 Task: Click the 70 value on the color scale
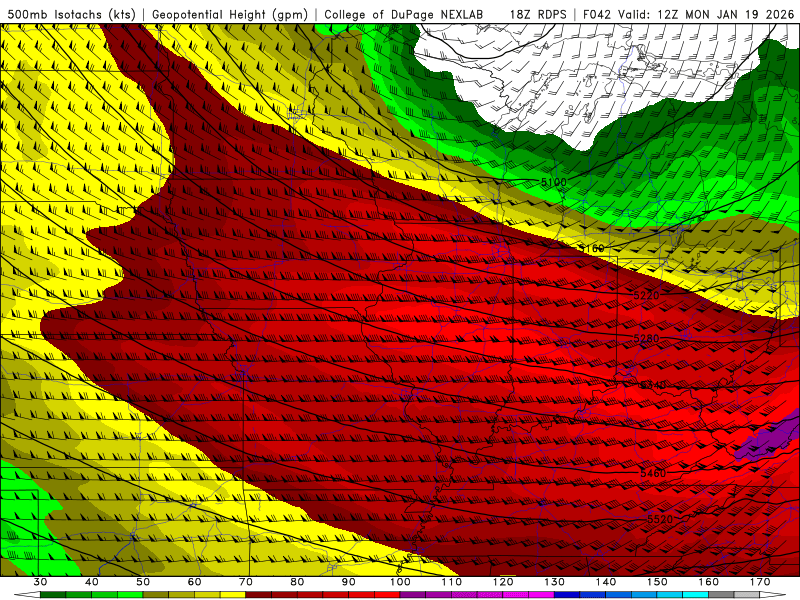coord(246,582)
